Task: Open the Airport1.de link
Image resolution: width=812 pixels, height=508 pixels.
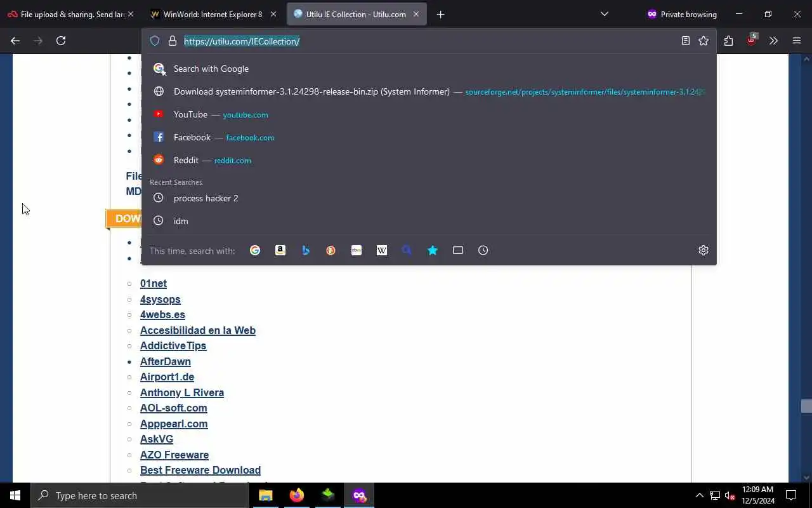Action: click(x=167, y=377)
